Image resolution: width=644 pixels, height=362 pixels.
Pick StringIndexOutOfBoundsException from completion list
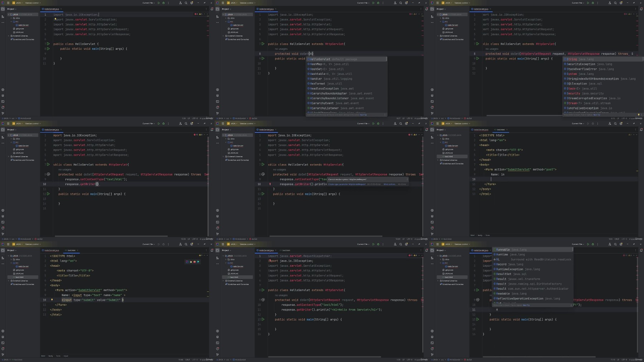(603, 79)
